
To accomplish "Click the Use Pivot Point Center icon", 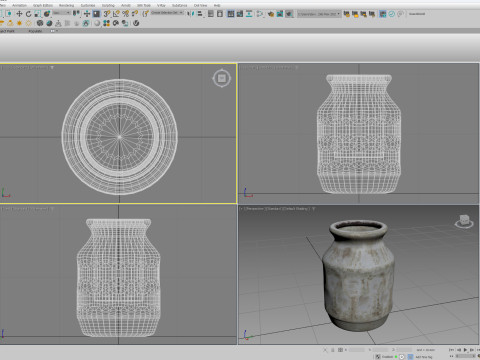I will point(76,13).
